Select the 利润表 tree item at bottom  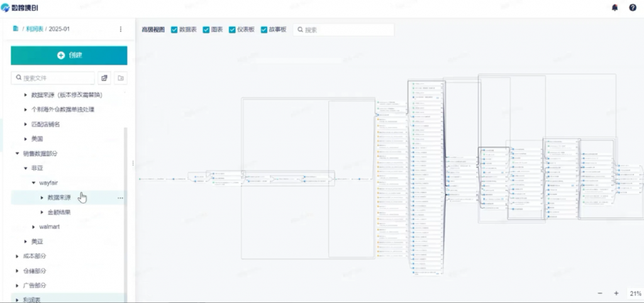31,300
